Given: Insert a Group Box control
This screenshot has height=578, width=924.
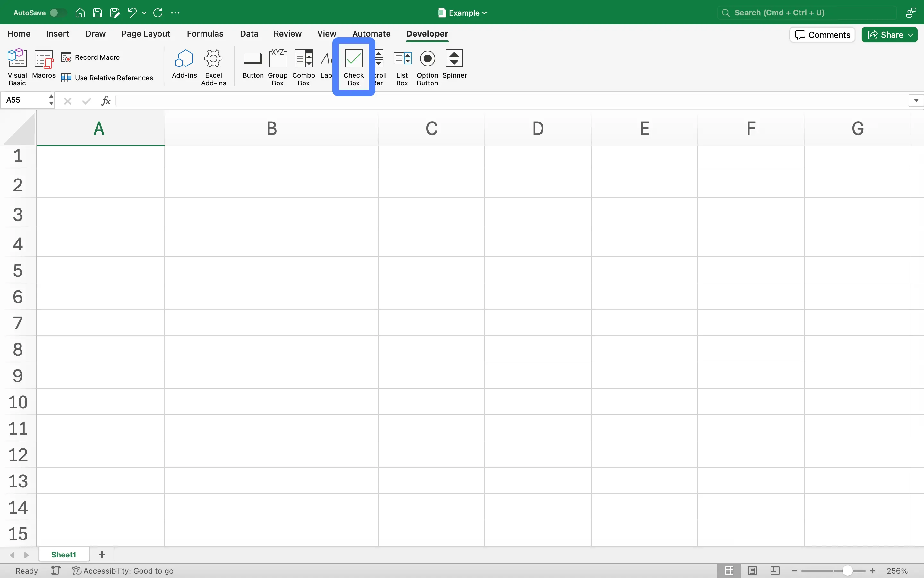Looking at the screenshot, I should (278, 67).
